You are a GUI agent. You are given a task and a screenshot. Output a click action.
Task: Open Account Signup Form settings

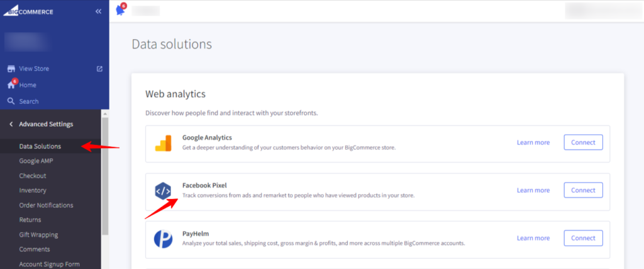tap(50, 264)
